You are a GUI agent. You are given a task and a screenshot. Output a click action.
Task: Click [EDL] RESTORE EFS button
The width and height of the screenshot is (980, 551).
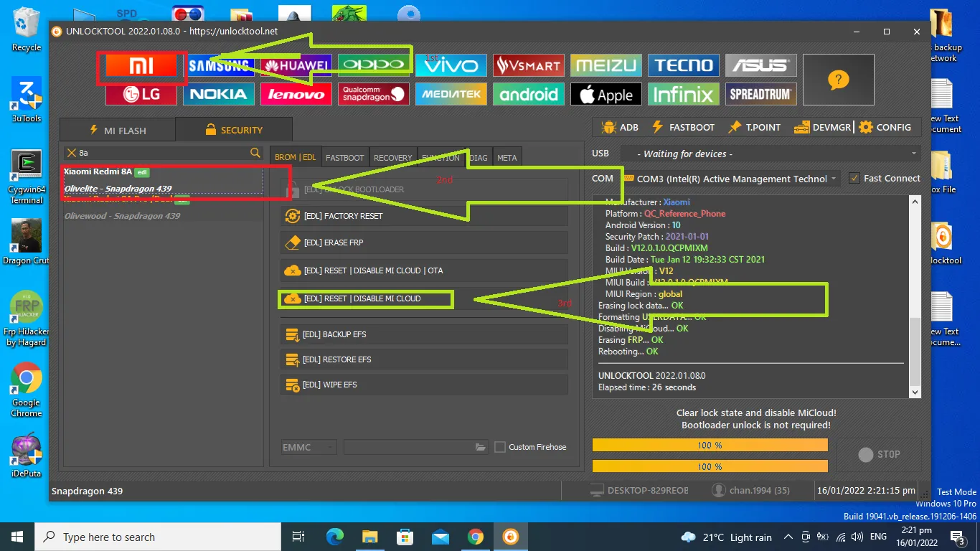(423, 359)
